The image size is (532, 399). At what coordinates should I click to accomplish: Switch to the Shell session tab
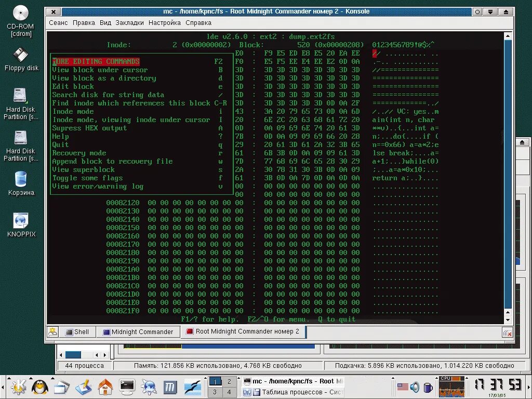point(78,332)
